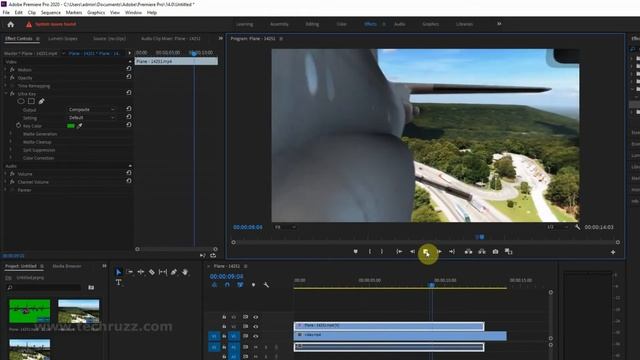Open the Output Composite dropdown

pos(91,110)
